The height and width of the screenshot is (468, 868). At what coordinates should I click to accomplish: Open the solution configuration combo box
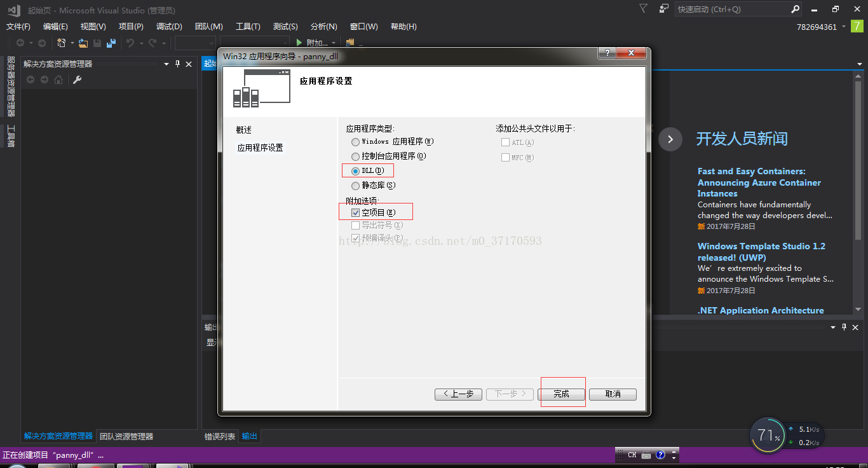click(195, 43)
